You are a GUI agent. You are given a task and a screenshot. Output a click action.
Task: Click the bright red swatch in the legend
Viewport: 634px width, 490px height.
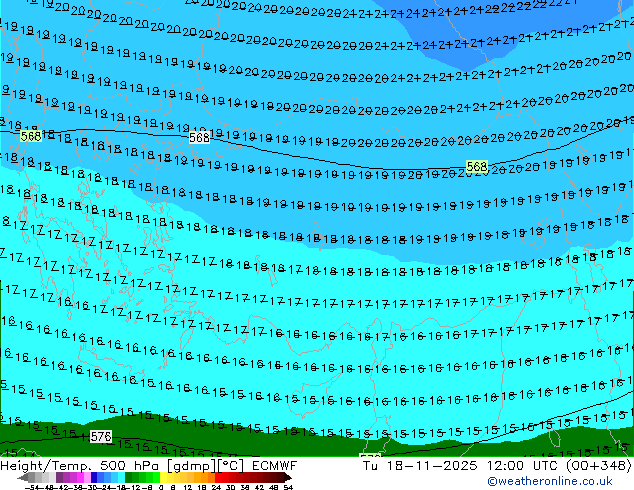(x=218, y=477)
